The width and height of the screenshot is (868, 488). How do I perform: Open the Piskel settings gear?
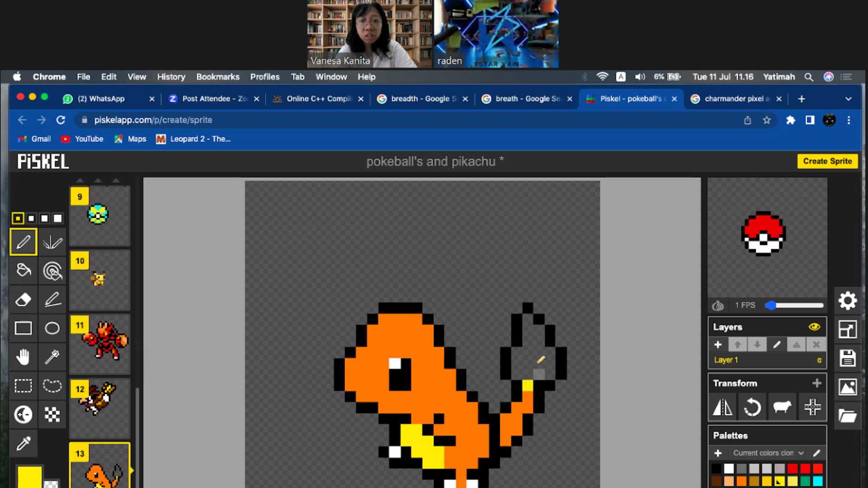pyautogui.click(x=848, y=300)
